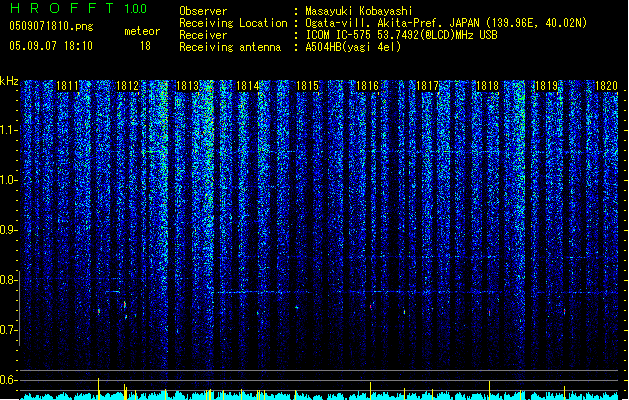Click the Receiving Location label
Viewport: 629px width, 400px height.
tap(233, 23)
